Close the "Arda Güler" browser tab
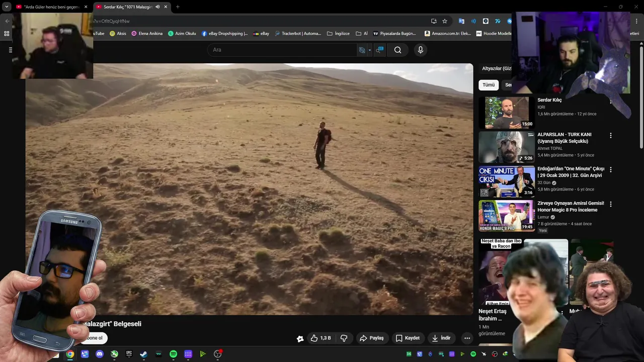 pyautogui.click(x=86, y=7)
